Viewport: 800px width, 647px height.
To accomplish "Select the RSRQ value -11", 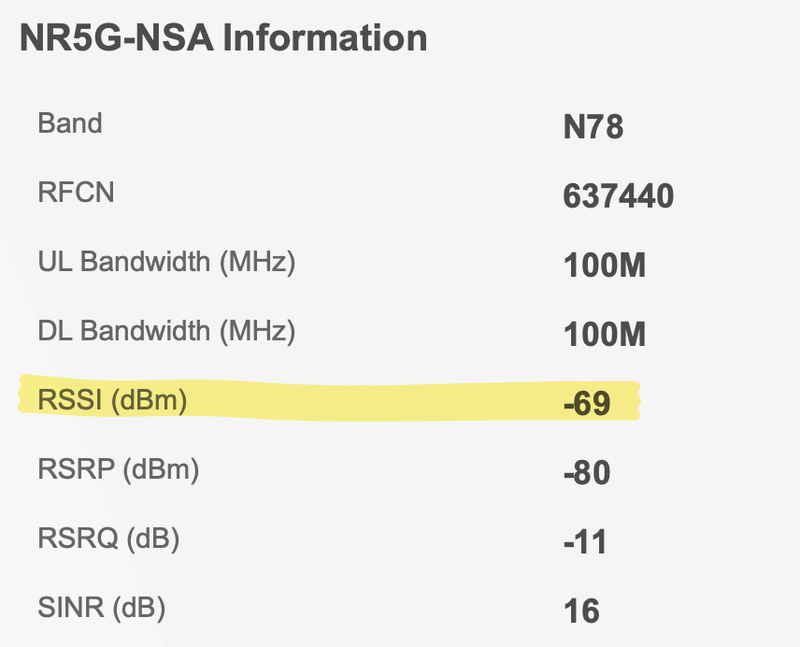I will [x=585, y=542].
